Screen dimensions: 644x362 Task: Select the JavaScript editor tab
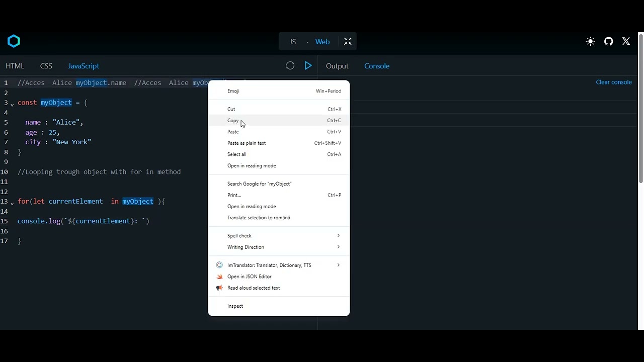tap(84, 66)
